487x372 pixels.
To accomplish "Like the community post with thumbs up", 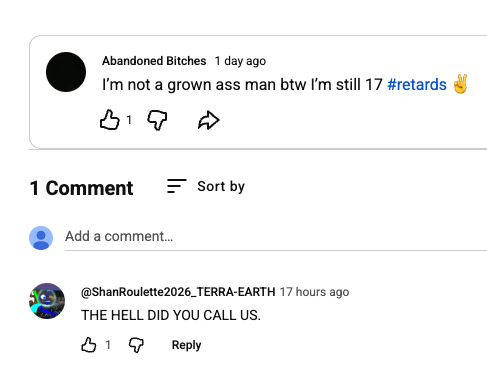I will pyautogui.click(x=110, y=120).
